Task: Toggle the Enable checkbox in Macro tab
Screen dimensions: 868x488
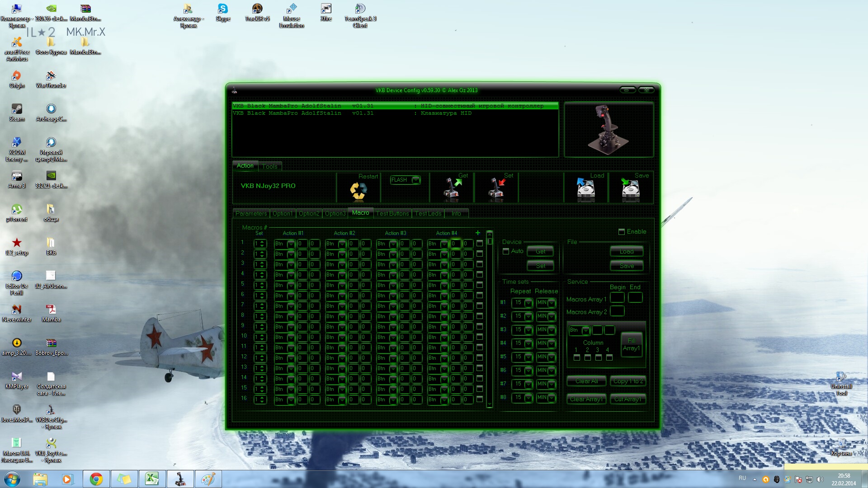Action: (622, 232)
